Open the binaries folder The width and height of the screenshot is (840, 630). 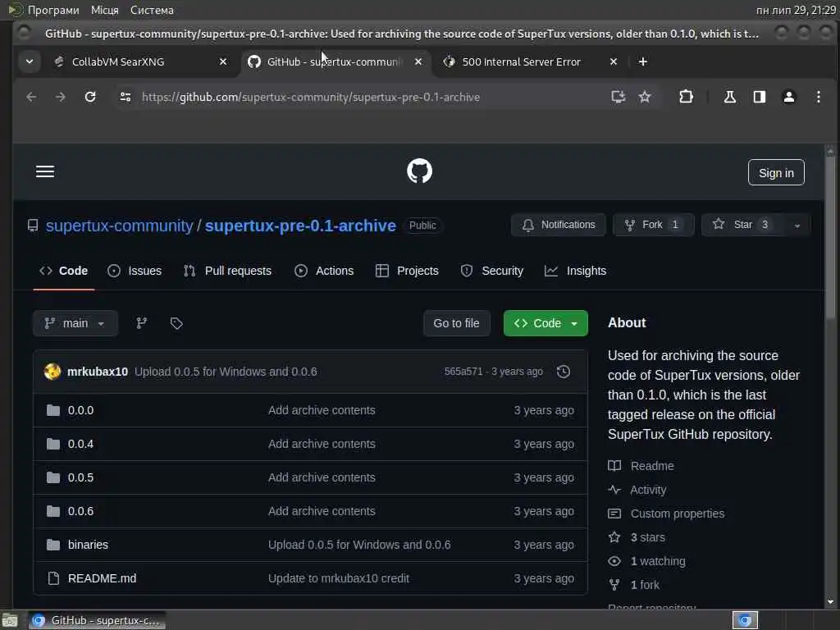tap(88, 545)
